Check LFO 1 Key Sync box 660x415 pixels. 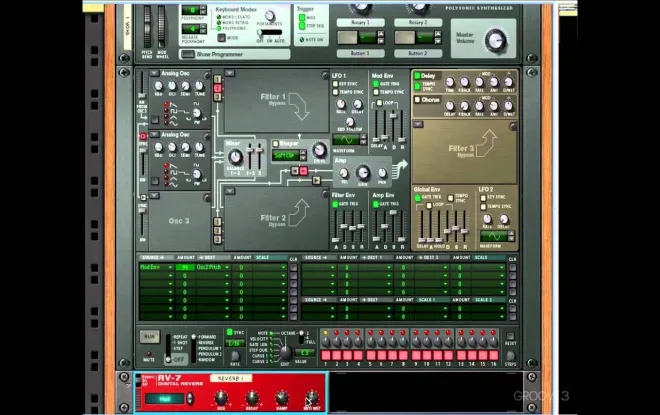335,84
